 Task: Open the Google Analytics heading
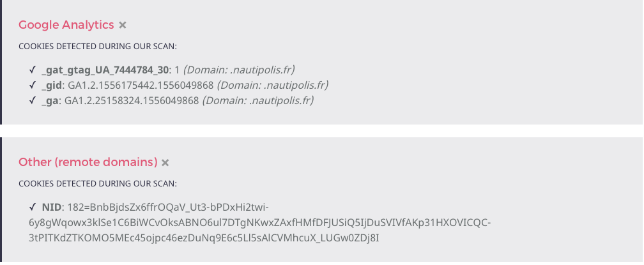tap(66, 25)
